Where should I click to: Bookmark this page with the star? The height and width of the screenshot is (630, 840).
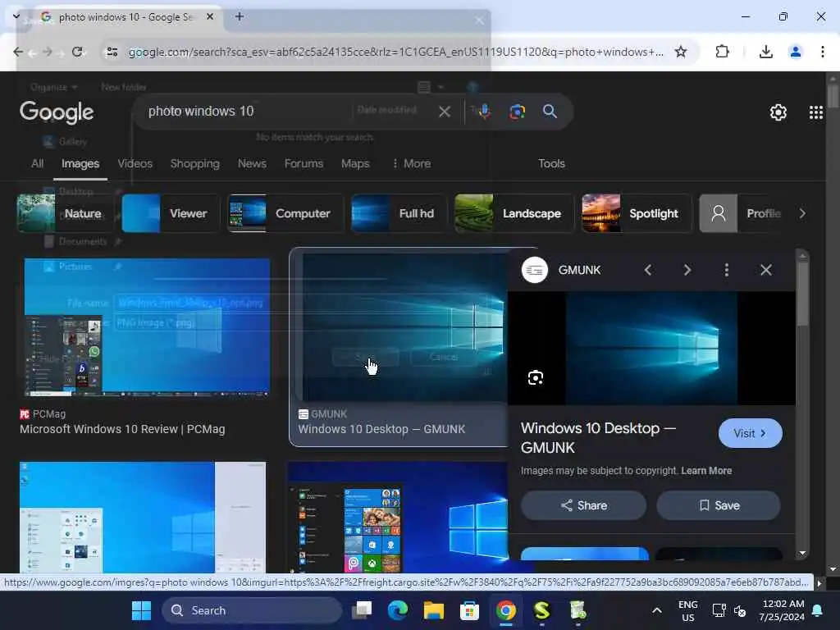[x=680, y=52]
